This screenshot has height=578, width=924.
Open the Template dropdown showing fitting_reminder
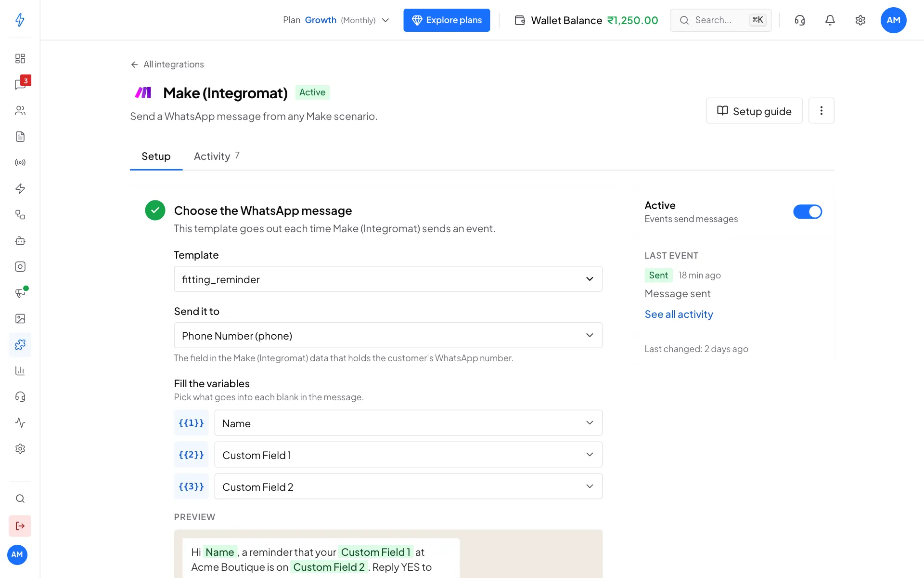click(x=388, y=279)
